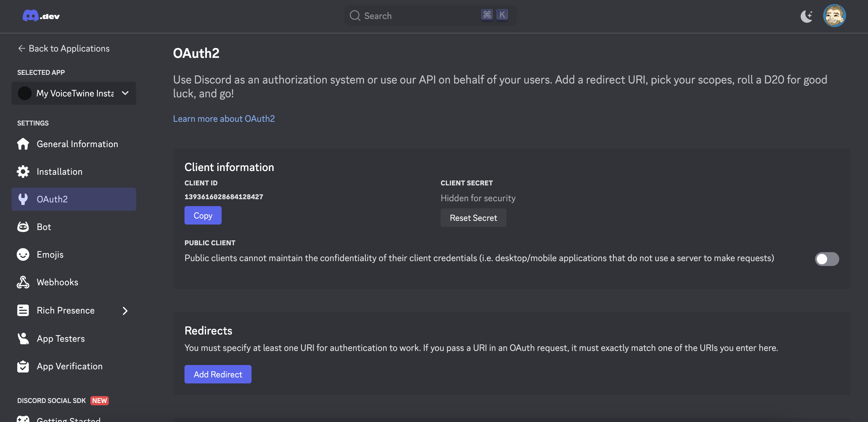
Task: Open the Bot settings page
Action: click(74, 227)
